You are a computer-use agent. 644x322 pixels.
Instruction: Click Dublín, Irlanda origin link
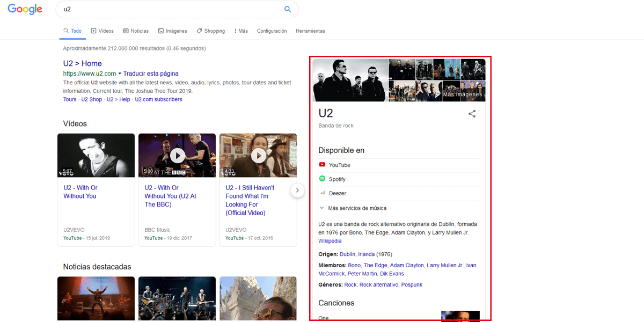[x=357, y=254]
